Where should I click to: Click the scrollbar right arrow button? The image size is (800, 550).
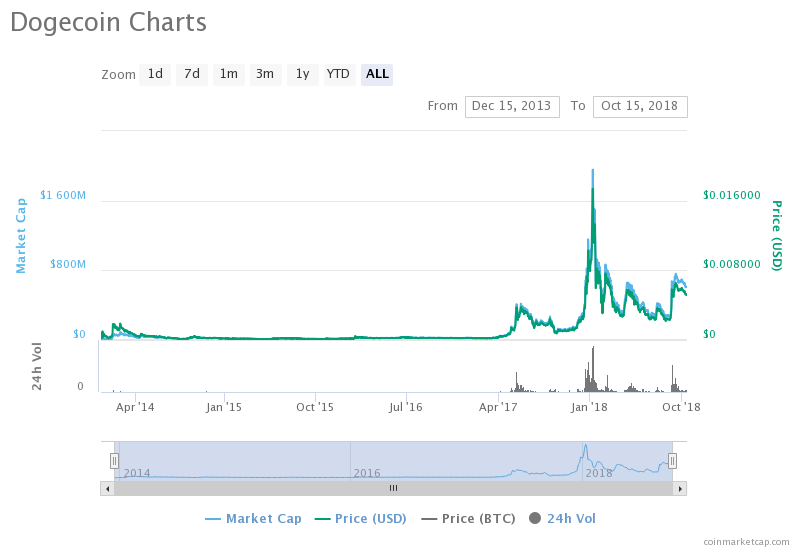680,489
